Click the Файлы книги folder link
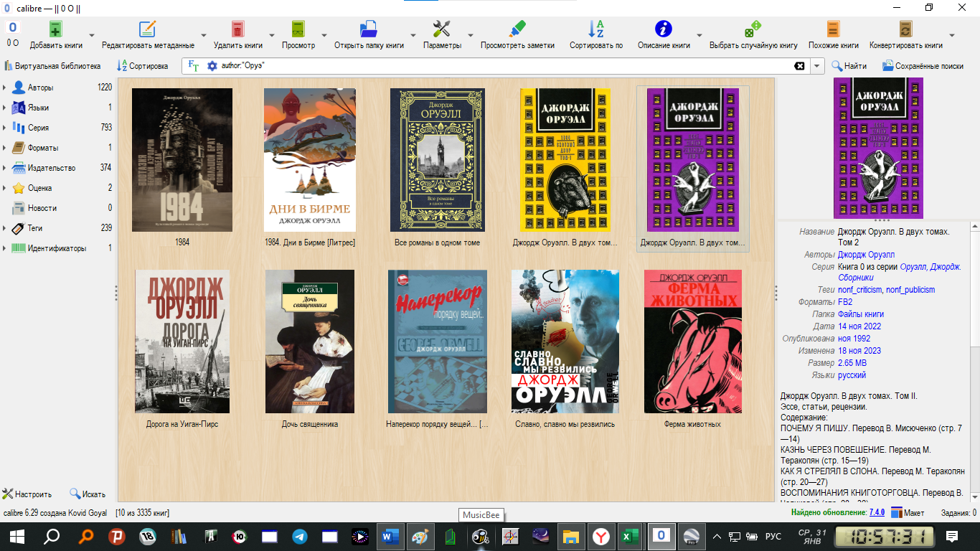Screen dimensions: 980x551 click(x=861, y=314)
